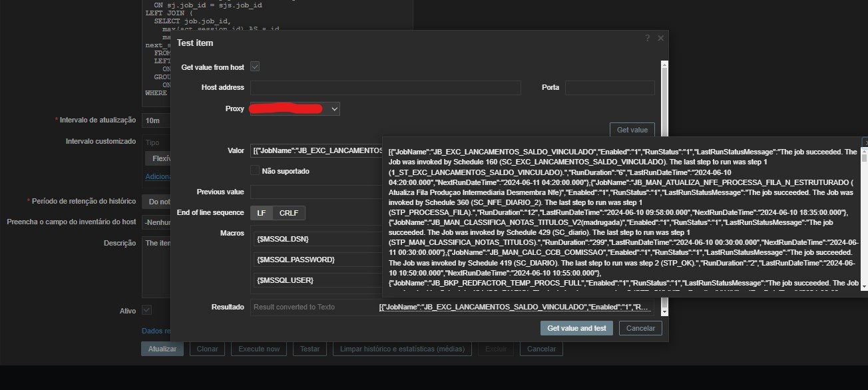Focus the Valor input field

[316, 150]
